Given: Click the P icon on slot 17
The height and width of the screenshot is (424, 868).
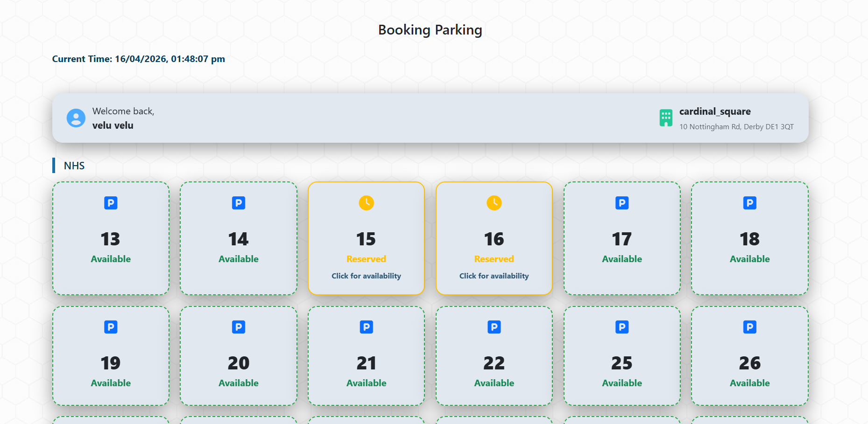Looking at the screenshot, I should 621,202.
